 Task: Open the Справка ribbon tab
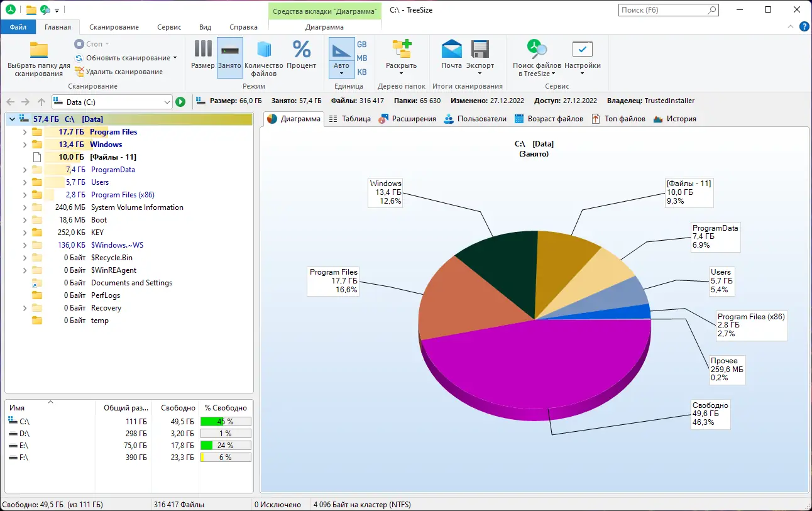(x=243, y=27)
